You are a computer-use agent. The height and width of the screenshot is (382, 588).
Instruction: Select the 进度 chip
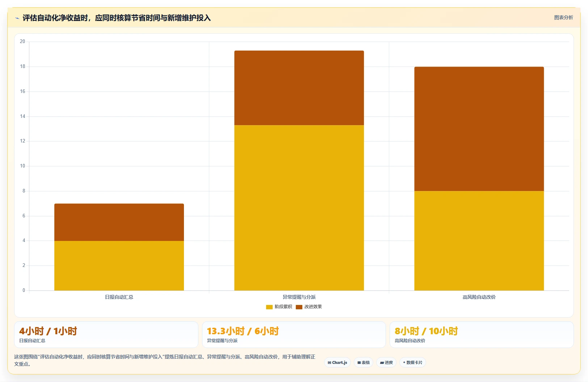(386, 362)
